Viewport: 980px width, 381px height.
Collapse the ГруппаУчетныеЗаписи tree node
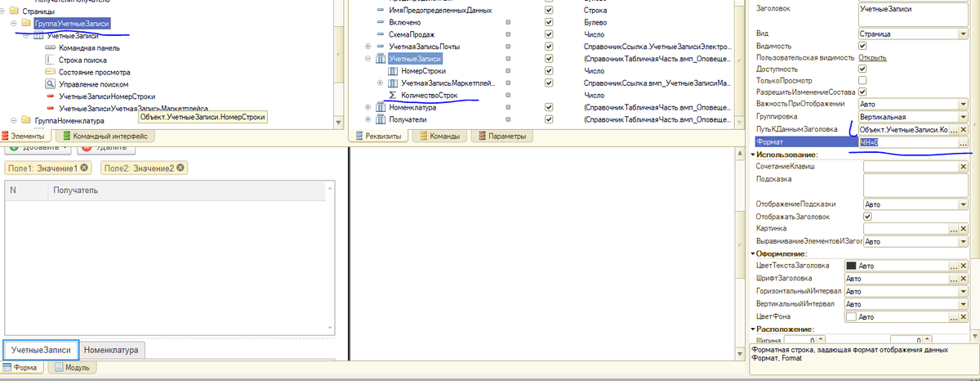point(16,24)
